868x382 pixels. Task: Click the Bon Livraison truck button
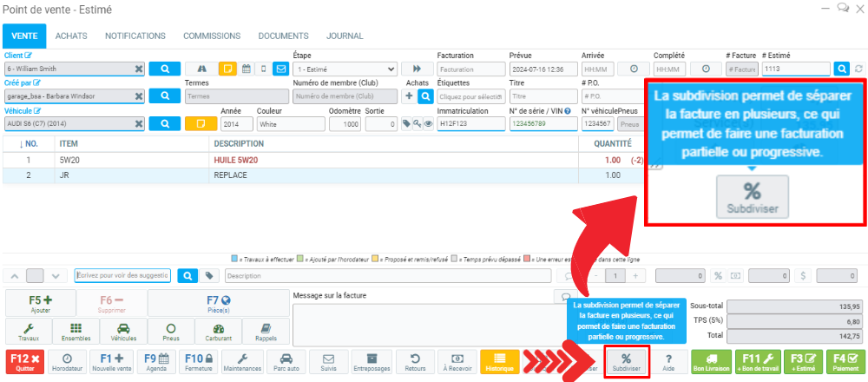(711, 362)
